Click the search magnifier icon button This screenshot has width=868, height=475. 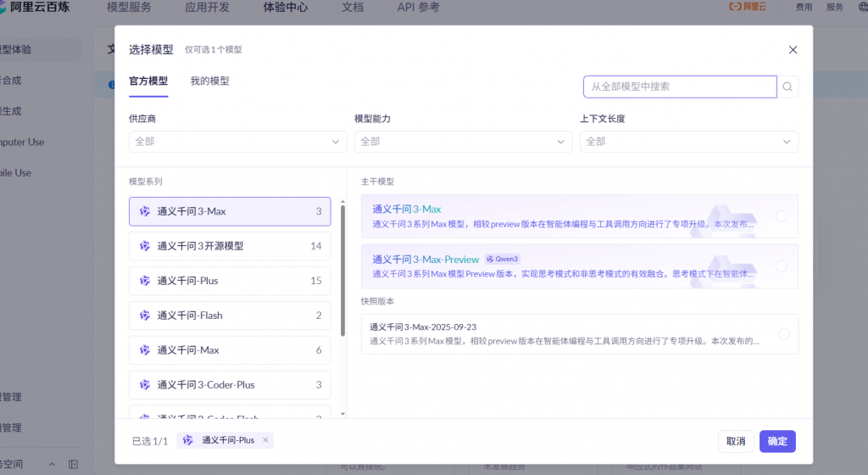787,87
